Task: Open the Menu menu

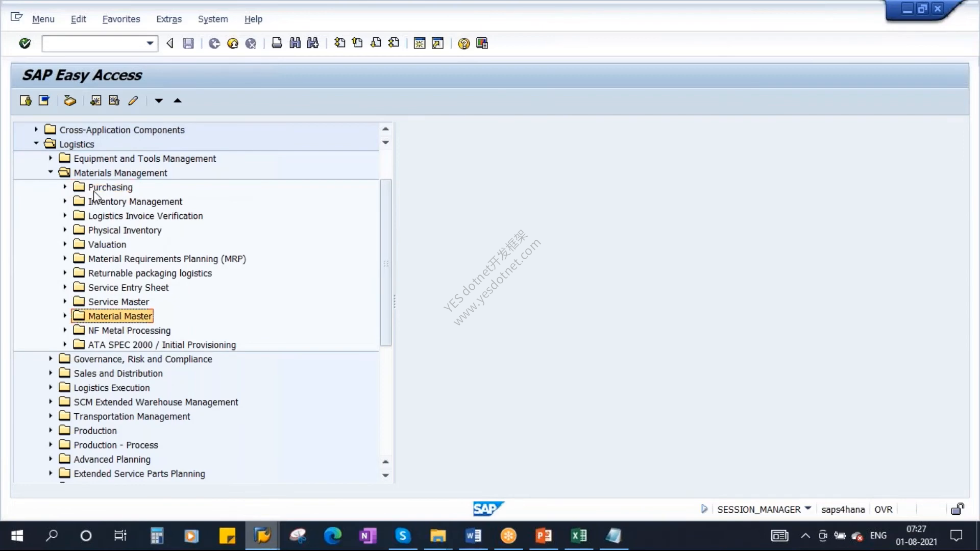Action: [x=43, y=19]
